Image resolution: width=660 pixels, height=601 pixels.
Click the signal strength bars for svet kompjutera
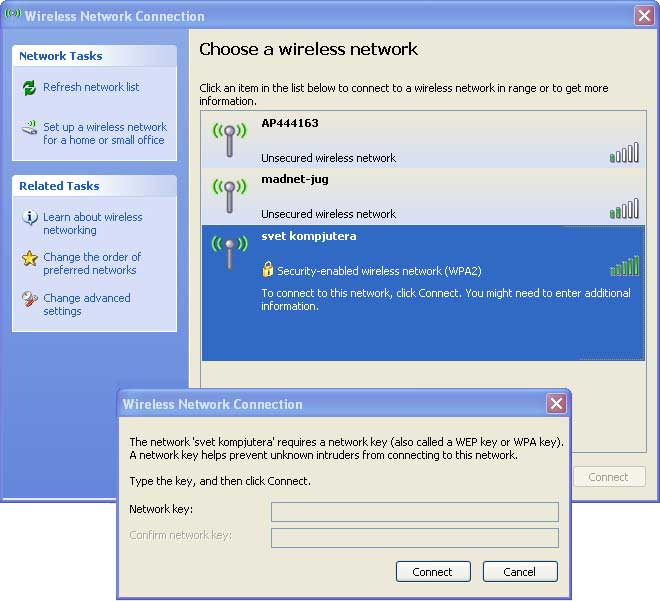click(625, 266)
